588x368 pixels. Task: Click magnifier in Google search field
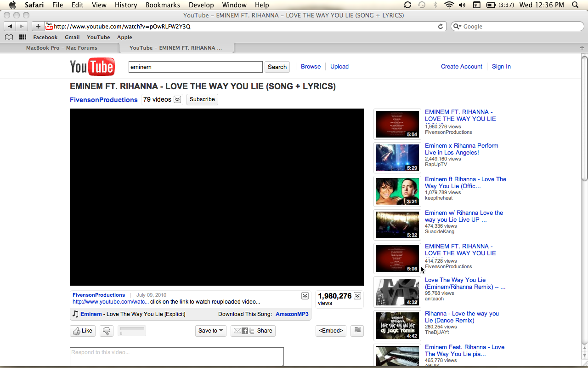(x=458, y=26)
